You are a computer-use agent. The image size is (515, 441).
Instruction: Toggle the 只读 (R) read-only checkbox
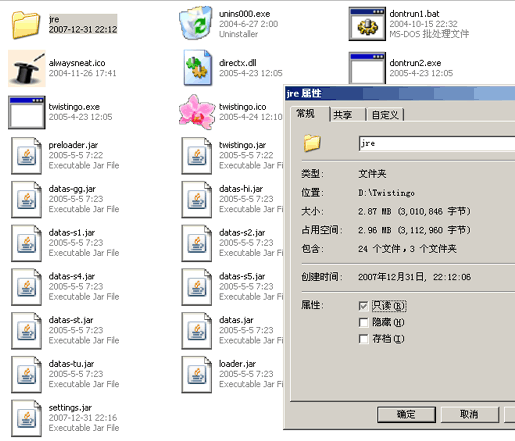[x=363, y=306]
